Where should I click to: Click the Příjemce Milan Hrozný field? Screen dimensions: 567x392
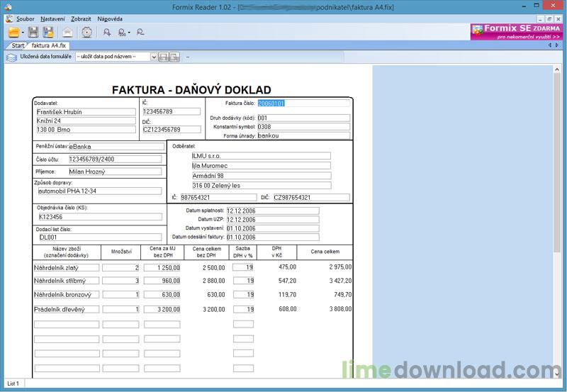115,172
